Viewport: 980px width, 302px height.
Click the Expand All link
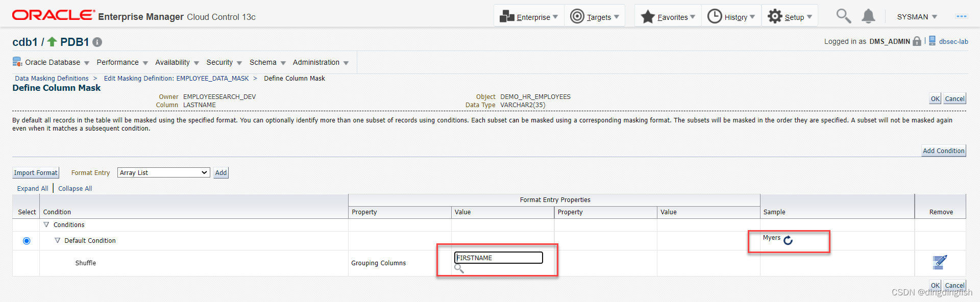(33, 188)
